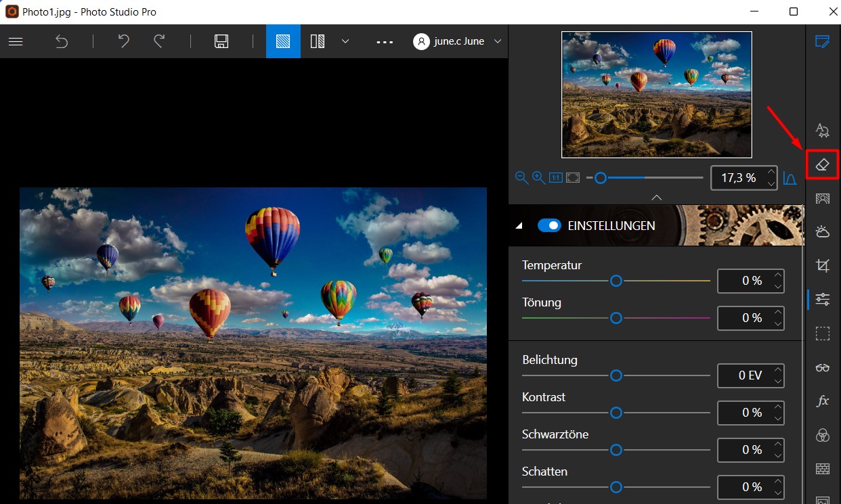Viewport: 841px width, 504px height.
Task: Click the Schwarztöne slider
Action: point(616,449)
